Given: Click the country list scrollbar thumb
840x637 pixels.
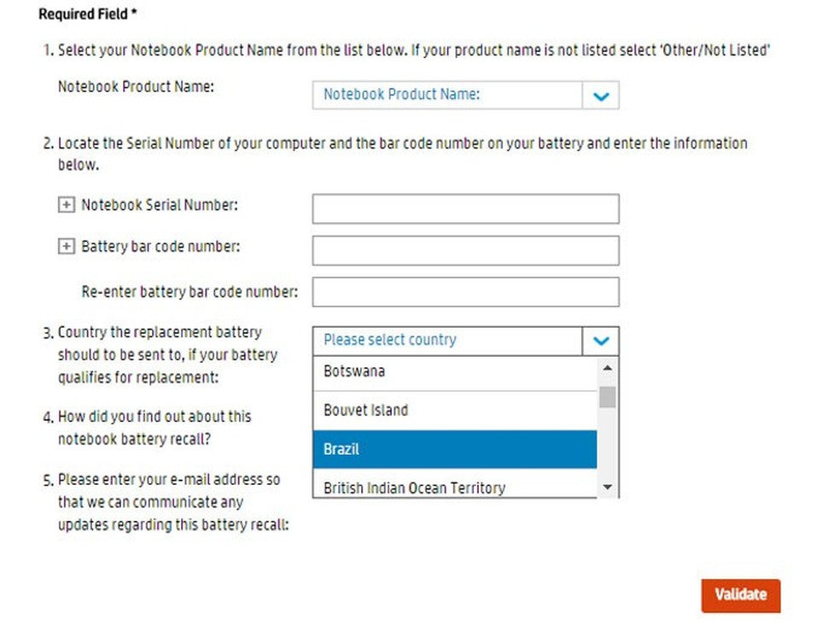Looking at the screenshot, I should pos(607,397).
